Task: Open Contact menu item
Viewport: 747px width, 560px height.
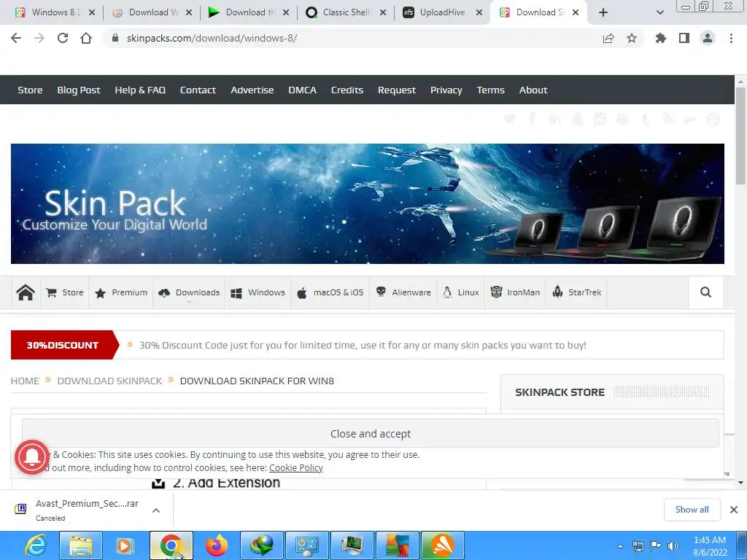Action: [198, 90]
